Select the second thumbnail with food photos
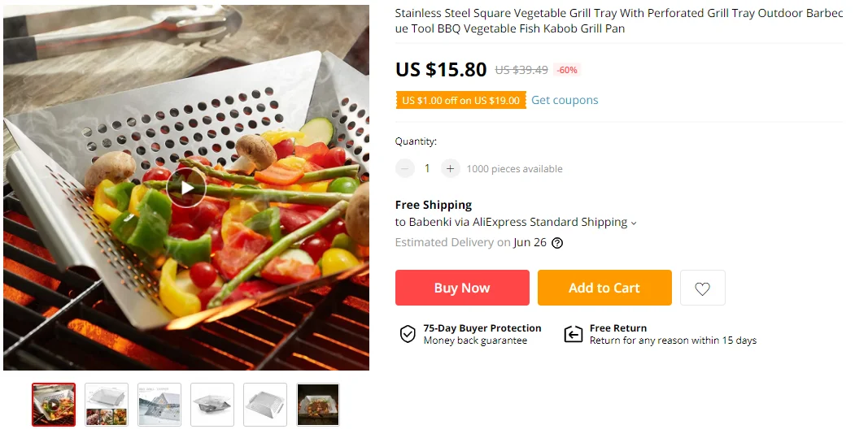 tap(107, 405)
